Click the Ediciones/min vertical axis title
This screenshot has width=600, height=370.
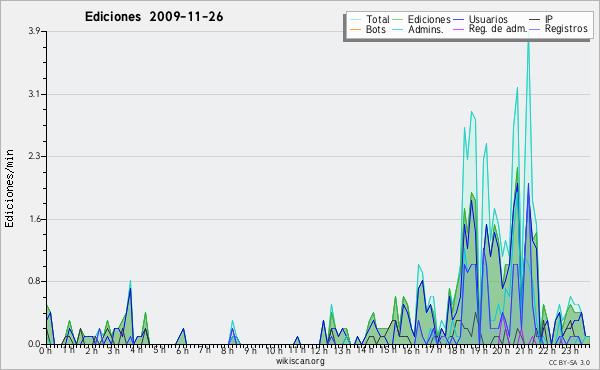pos(9,188)
